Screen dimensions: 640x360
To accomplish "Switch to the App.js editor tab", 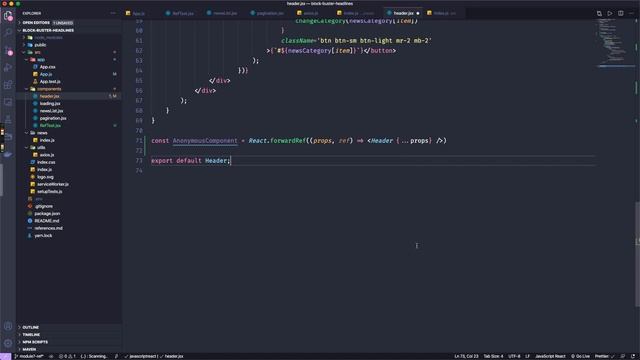I will [x=139, y=13].
